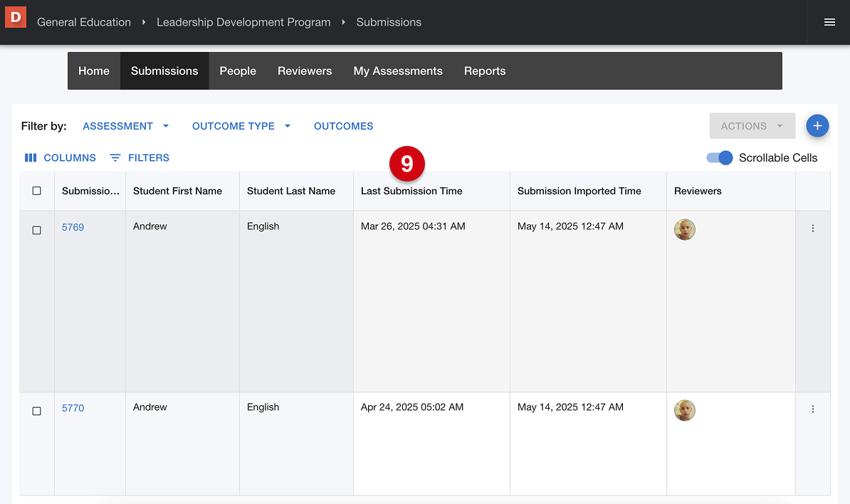Click the reviewer avatar in row 5769

click(x=684, y=229)
